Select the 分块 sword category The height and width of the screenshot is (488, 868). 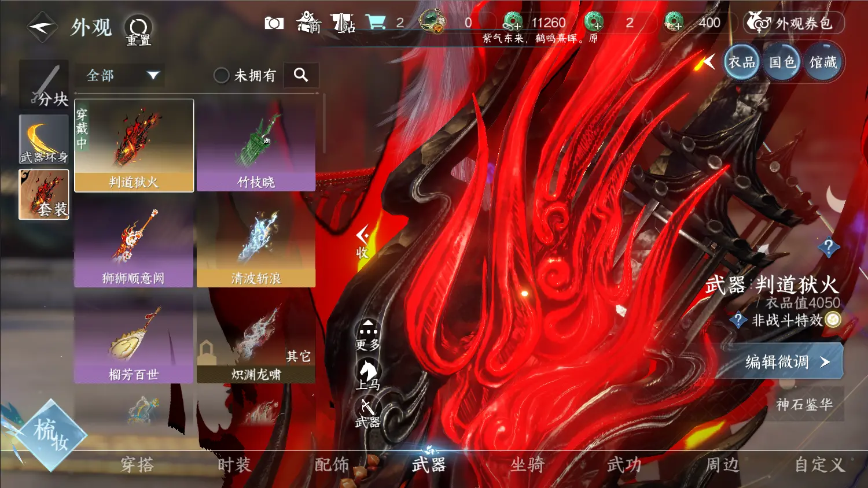[45, 84]
